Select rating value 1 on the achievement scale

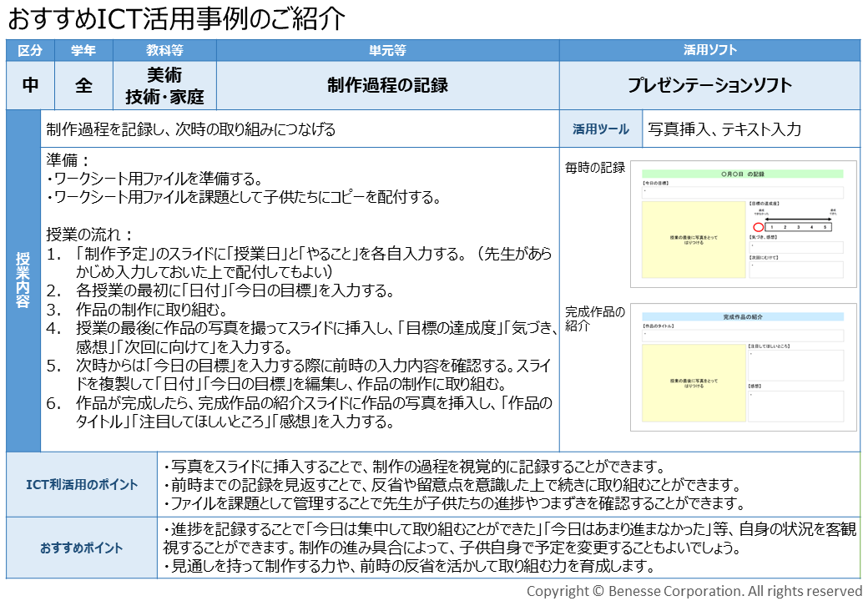coord(773,227)
